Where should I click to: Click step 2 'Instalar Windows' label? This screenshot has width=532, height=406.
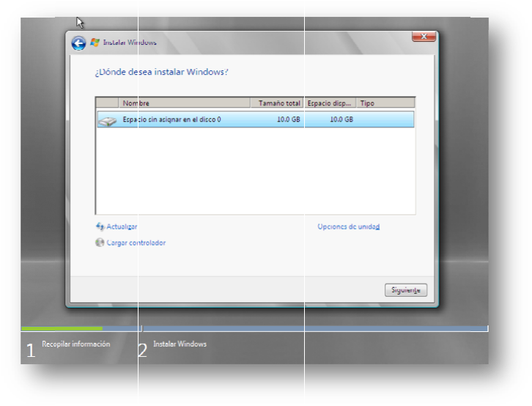(180, 344)
